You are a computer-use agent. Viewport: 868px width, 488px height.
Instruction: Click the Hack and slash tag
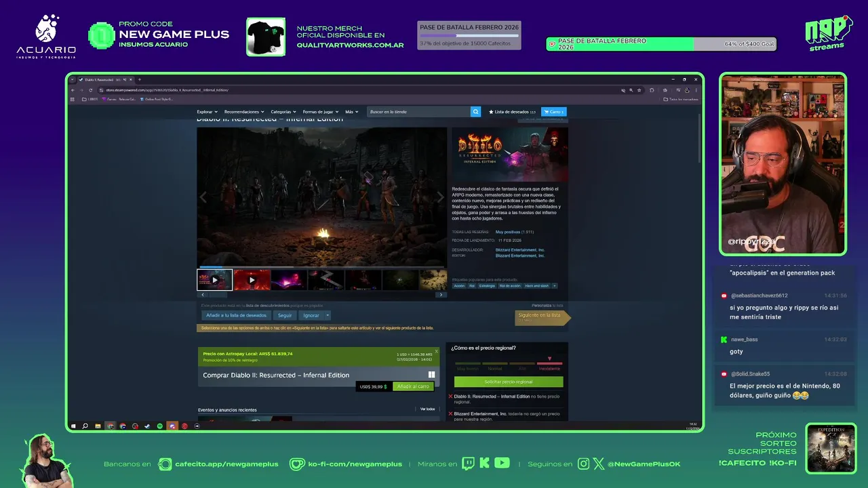pyautogui.click(x=537, y=286)
